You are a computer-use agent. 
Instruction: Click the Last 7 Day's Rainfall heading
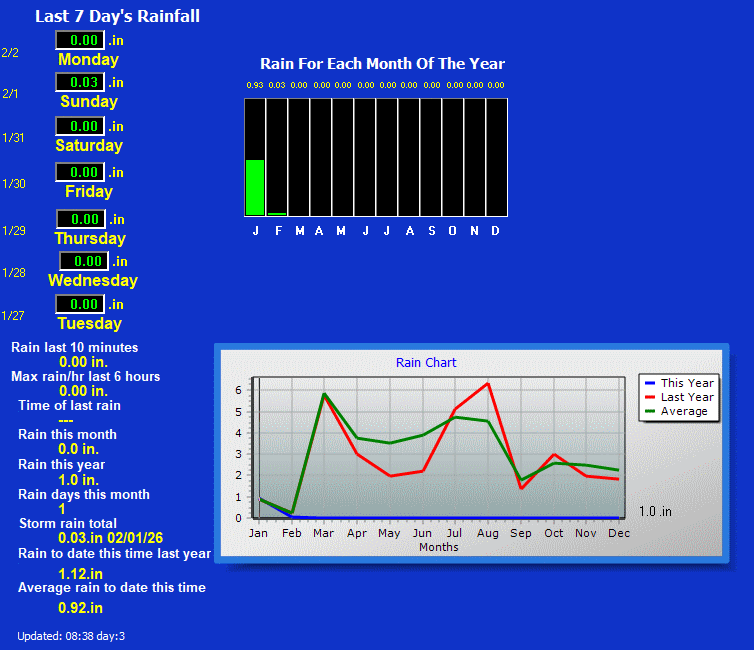pos(117,16)
